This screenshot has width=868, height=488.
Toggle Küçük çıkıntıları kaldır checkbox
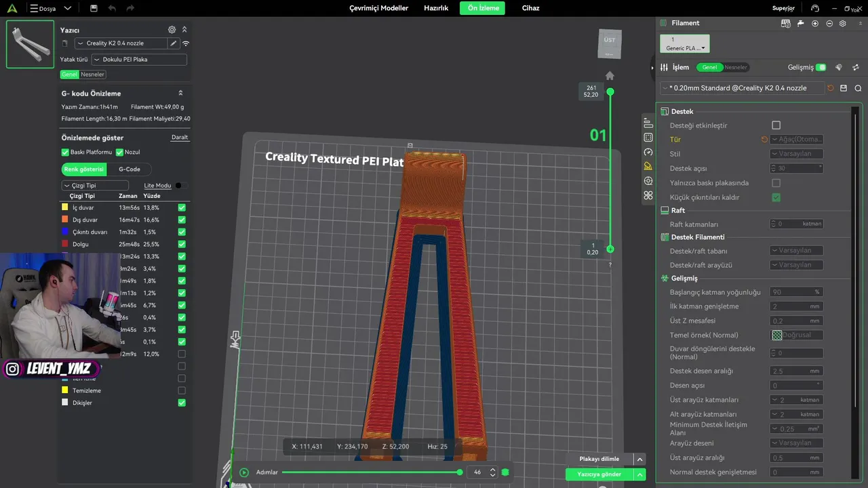pos(776,197)
